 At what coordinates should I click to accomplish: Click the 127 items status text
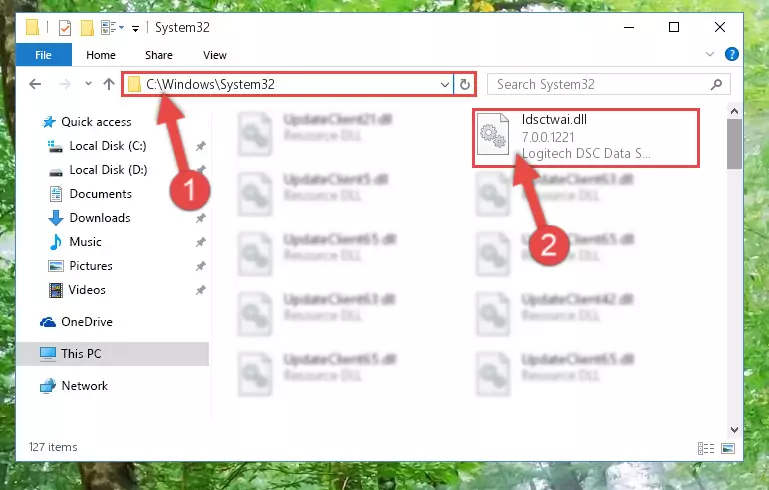53,447
